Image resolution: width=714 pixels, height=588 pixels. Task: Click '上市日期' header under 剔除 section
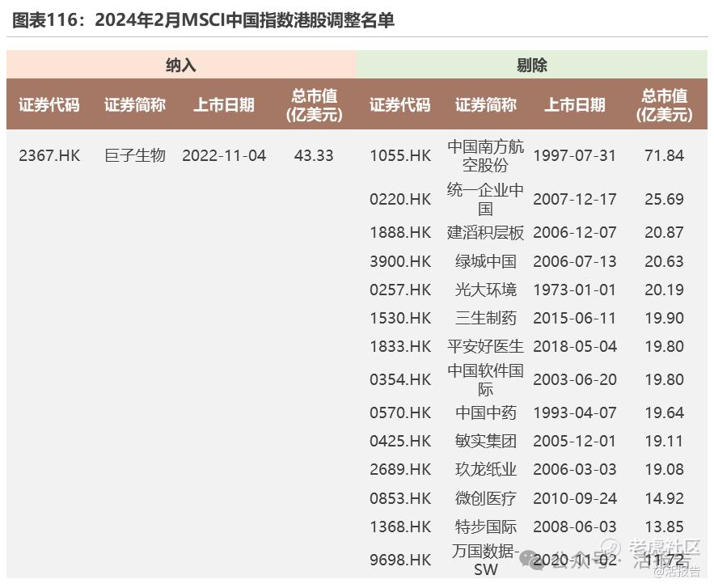(x=575, y=105)
